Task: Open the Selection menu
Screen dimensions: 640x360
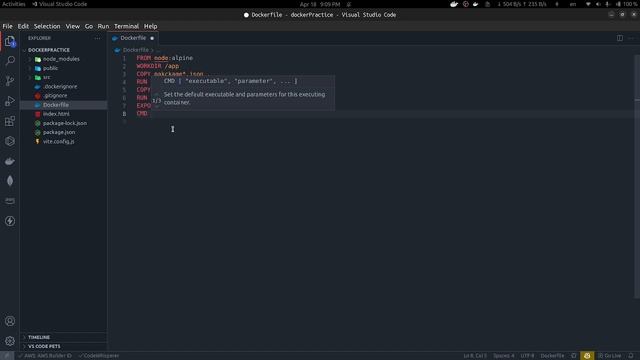Action: click(x=47, y=26)
